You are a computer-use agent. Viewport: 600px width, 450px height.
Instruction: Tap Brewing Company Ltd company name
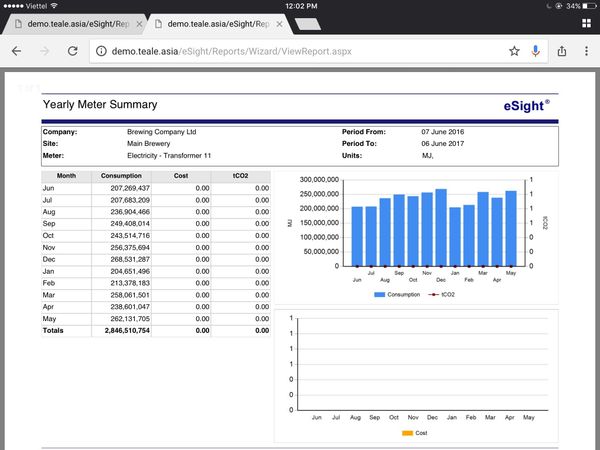pyautogui.click(x=161, y=132)
